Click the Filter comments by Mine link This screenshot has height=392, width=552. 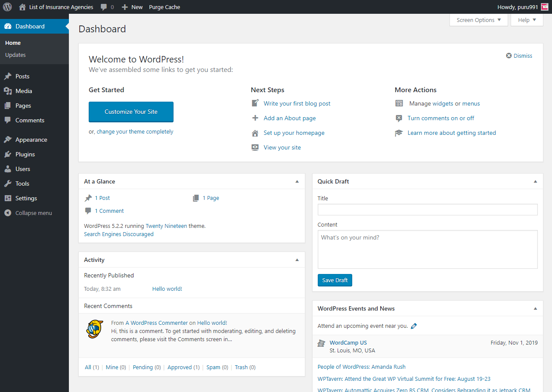click(x=112, y=367)
